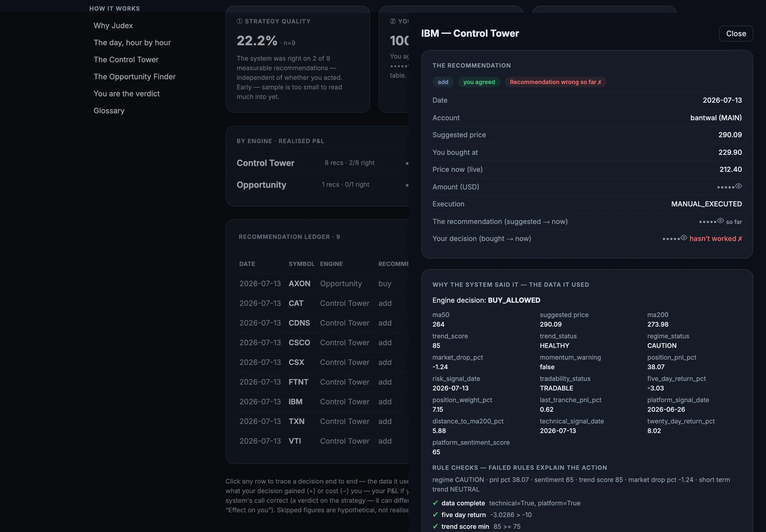Click the trend_status HEALTHY value
The height and width of the screenshot is (532, 766).
[x=554, y=345]
